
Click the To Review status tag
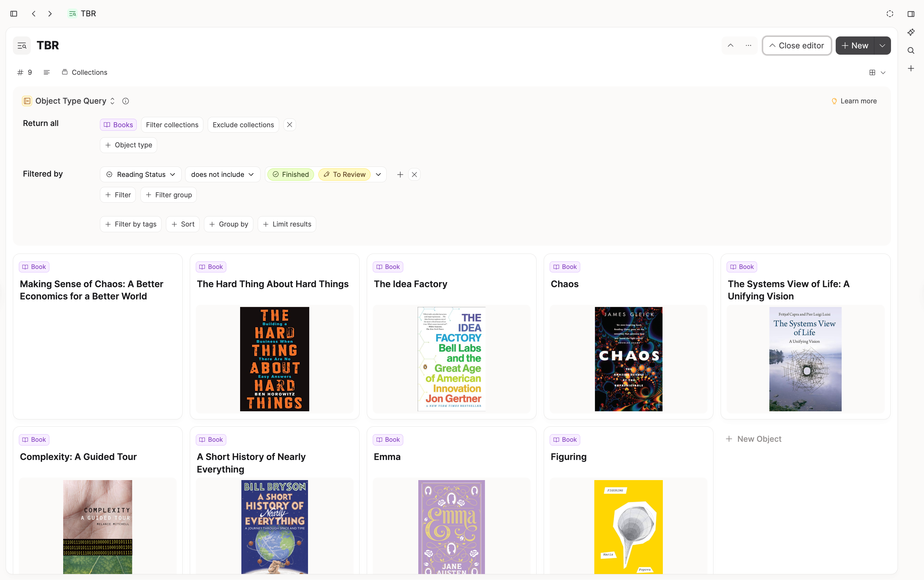point(344,175)
